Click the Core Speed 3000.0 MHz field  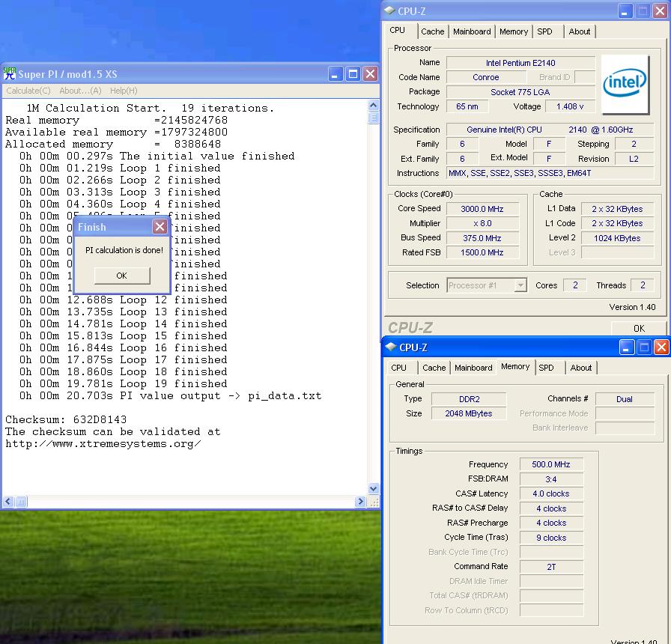click(x=482, y=209)
